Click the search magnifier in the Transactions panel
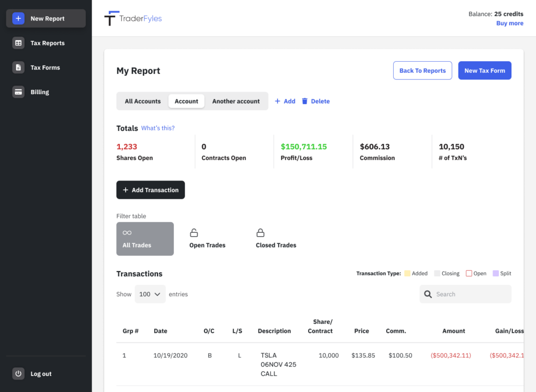 (x=429, y=294)
